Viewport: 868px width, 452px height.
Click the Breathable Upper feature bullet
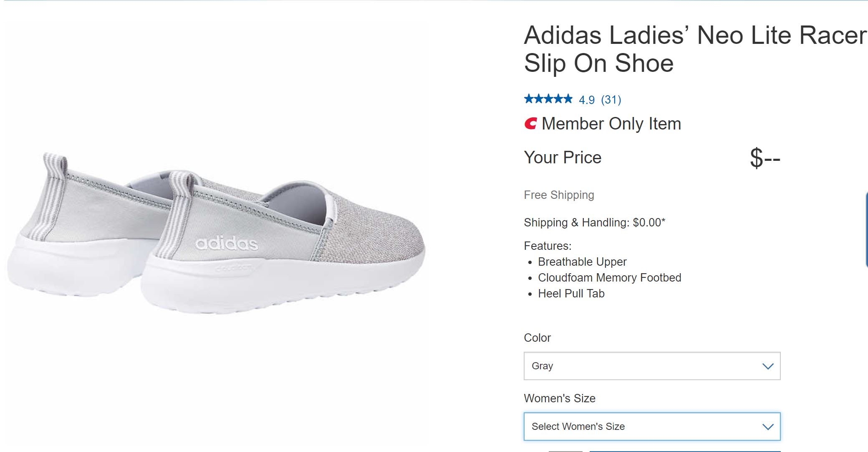click(x=582, y=262)
